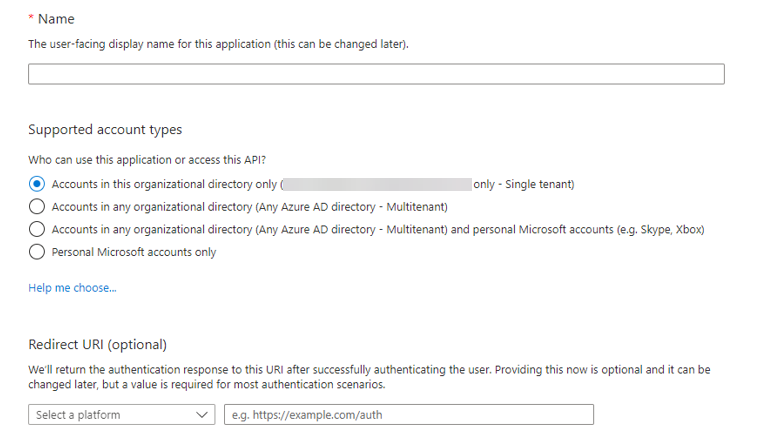
Task: Click the "(Any Azure AD directory - Multitenant)" label
Action: 350,206
